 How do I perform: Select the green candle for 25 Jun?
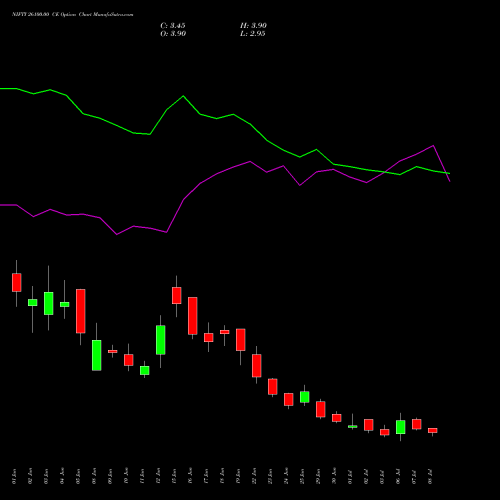(305, 397)
